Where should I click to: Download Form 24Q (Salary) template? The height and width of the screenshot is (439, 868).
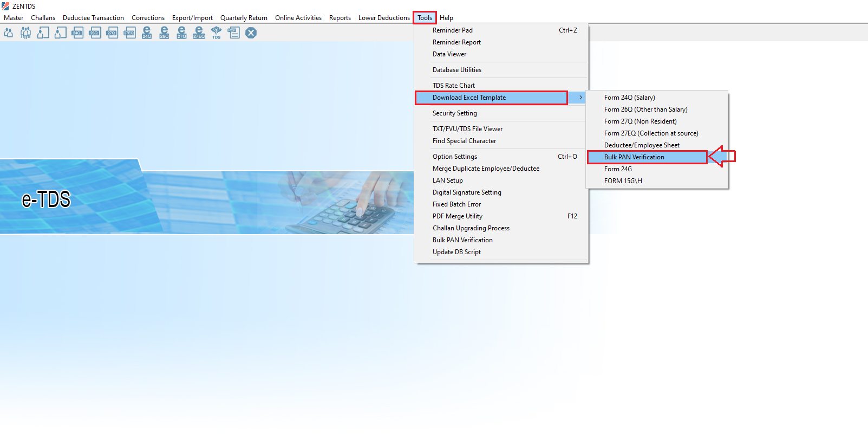coord(657,98)
